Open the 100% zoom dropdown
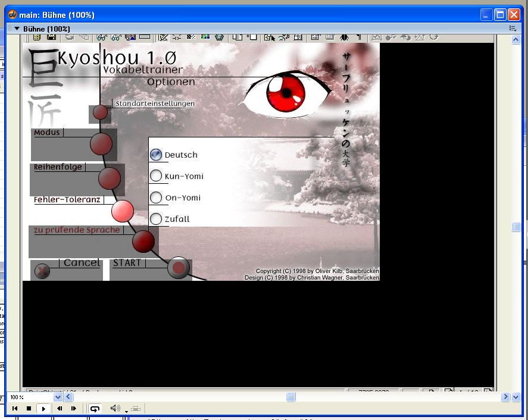Image resolution: width=528 pixels, height=420 pixels. tap(58, 397)
